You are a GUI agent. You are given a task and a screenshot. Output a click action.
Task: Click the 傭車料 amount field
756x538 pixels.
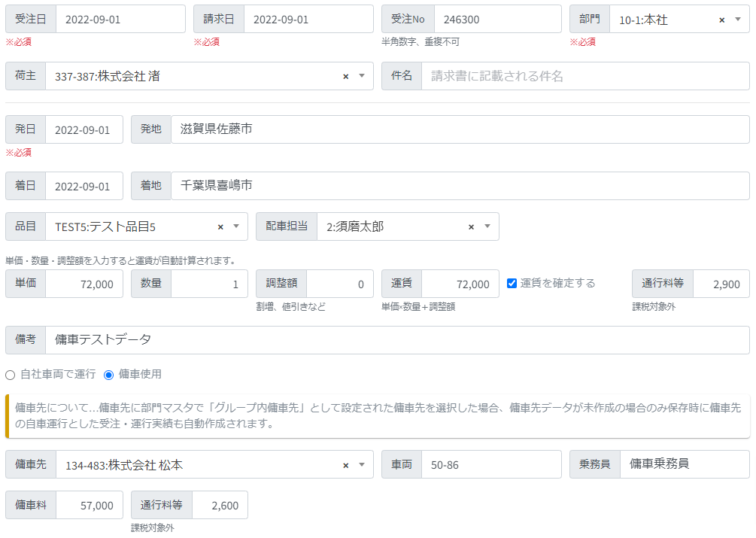tap(89, 506)
